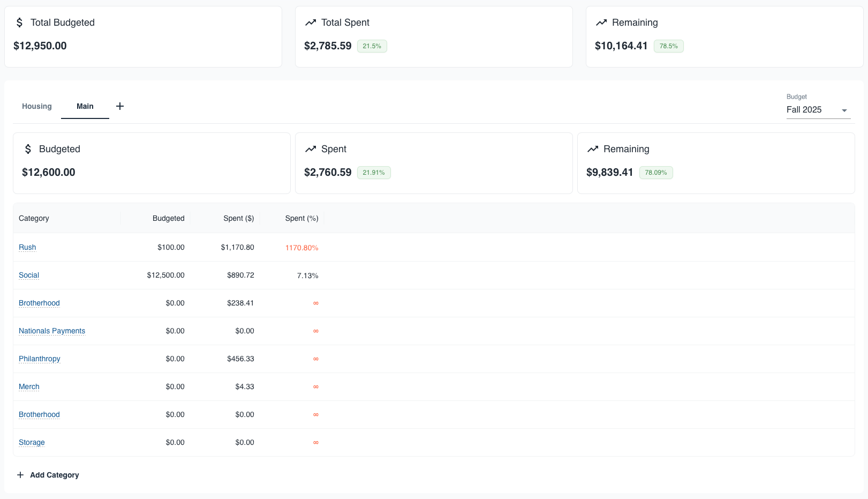The width and height of the screenshot is (868, 499).
Task: Click the trend icon next to Spent heading
Action: pyautogui.click(x=312, y=148)
